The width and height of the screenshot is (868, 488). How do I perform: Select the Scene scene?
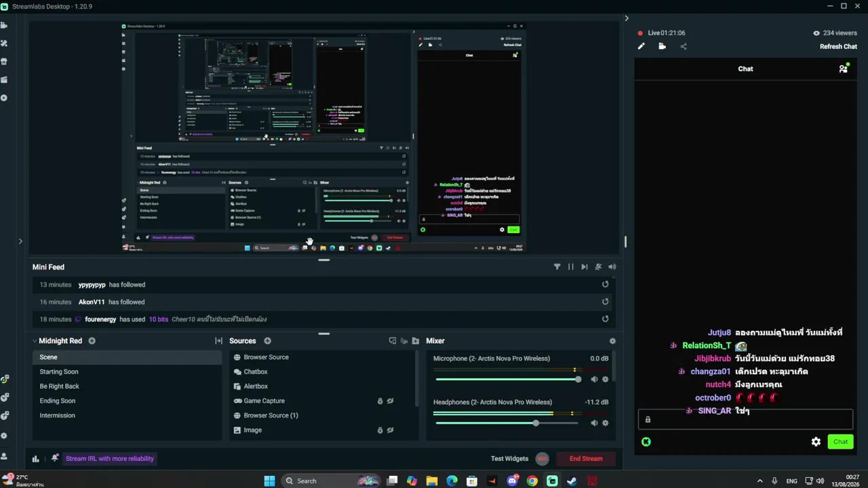(127, 357)
